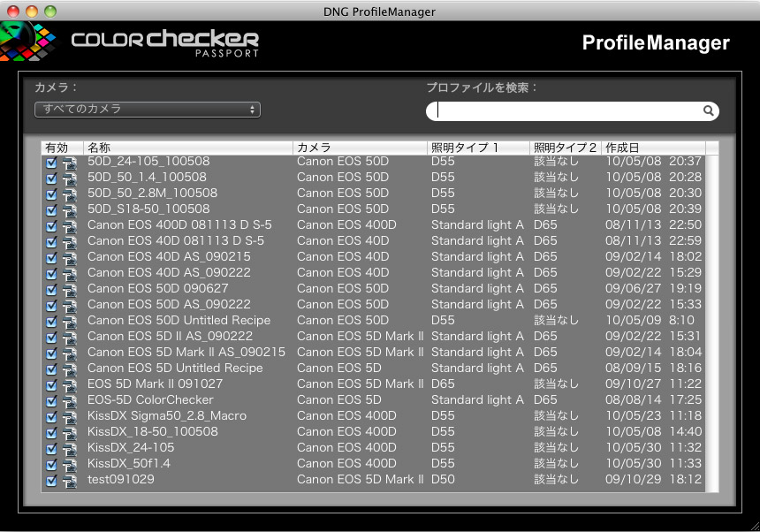Click the window resize grip corner
This screenshot has width=760, height=532.
pos(755,527)
